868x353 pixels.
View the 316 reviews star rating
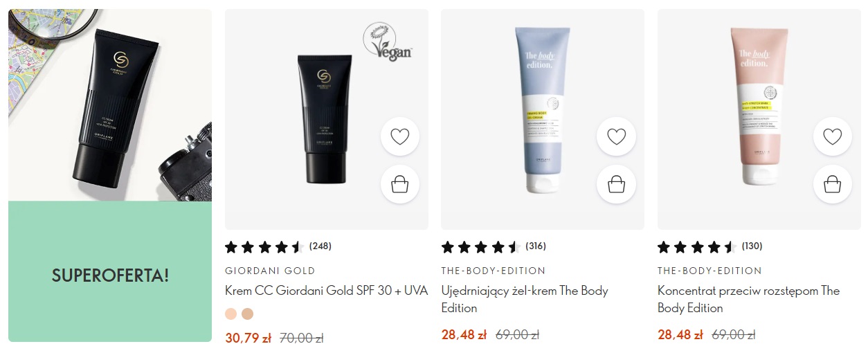[494, 246]
